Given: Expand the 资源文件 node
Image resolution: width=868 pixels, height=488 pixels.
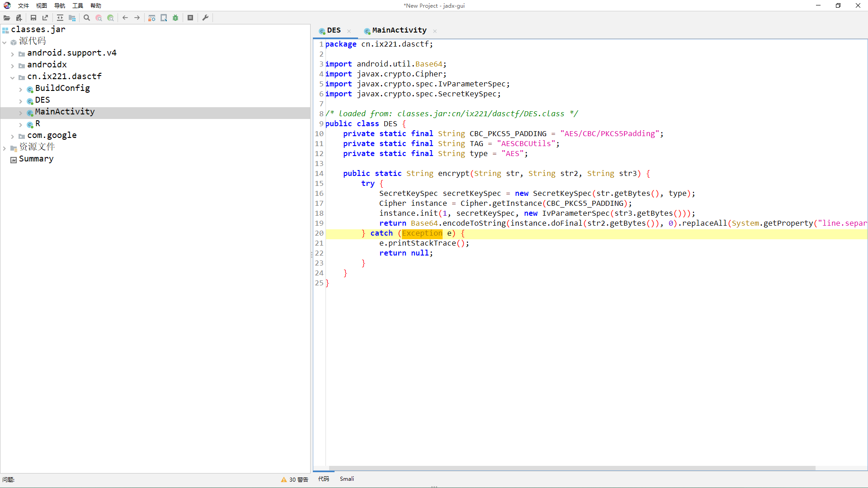Looking at the screenshot, I should [5, 148].
